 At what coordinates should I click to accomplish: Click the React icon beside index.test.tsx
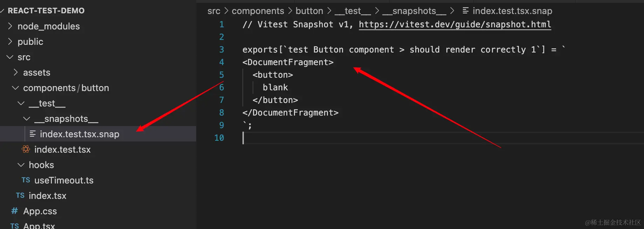click(x=26, y=150)
